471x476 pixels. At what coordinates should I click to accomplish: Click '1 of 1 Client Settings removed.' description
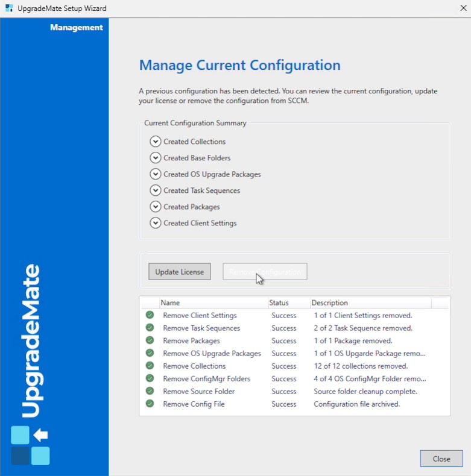click(363, 315)
